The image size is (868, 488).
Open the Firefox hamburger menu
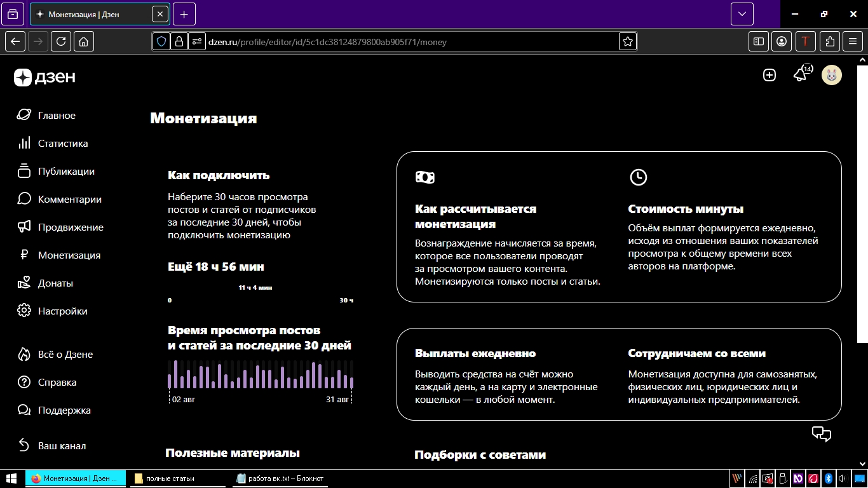[x=853, y=41]
